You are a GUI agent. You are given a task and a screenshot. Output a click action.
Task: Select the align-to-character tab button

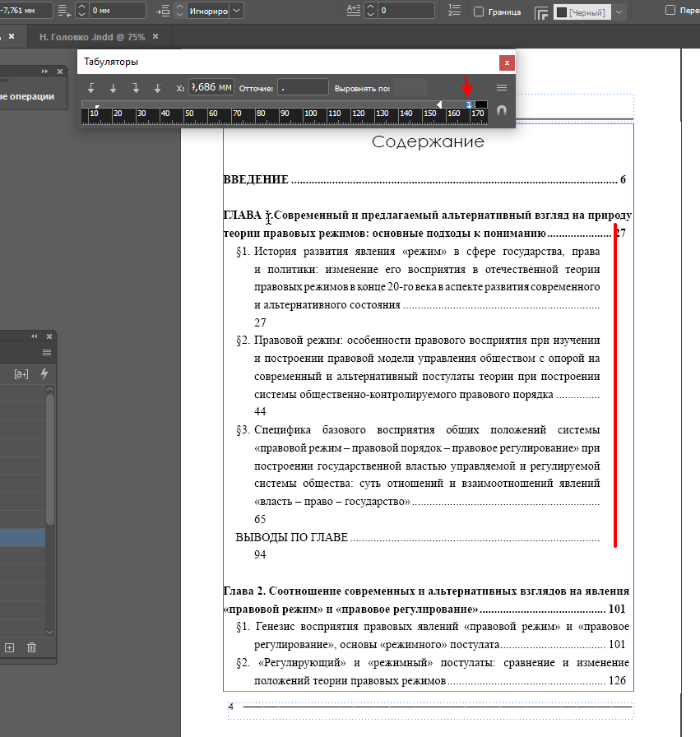pyautogui.click(x=157, y=87)
